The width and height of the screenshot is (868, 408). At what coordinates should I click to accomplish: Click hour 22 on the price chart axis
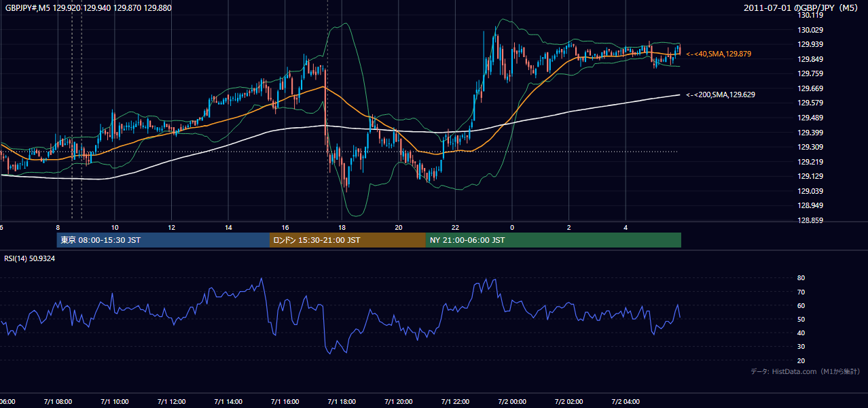[x=455, y=228]
